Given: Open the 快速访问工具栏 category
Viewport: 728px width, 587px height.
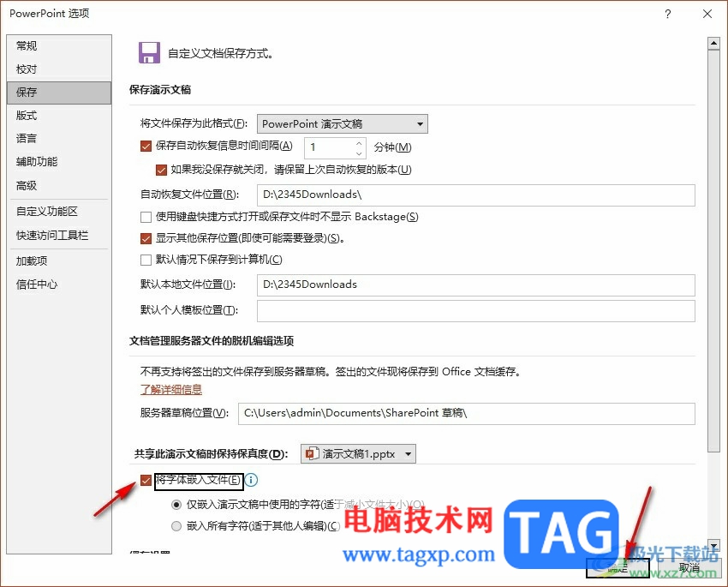Looking at the screenshot, I should click(x=59, y=236).
